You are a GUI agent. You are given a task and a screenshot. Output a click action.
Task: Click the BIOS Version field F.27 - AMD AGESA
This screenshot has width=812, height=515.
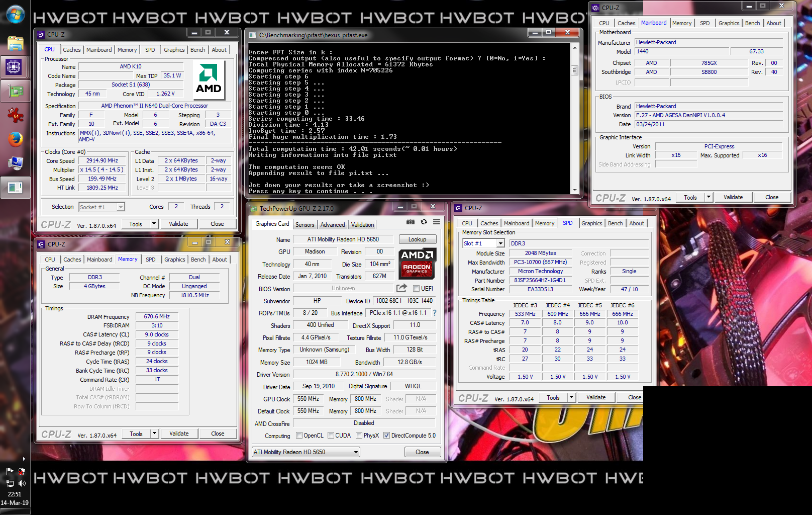pyautogui.click(x=708, y=115)
